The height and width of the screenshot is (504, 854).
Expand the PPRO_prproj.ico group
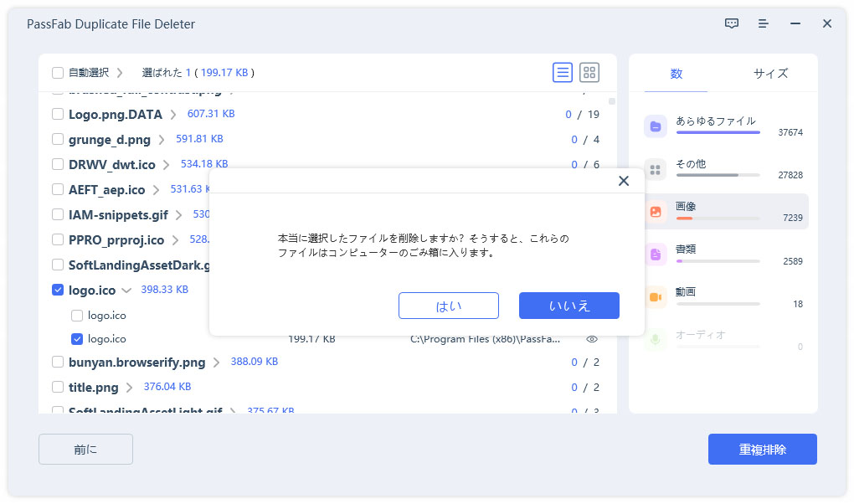click(x=175, y=239)
